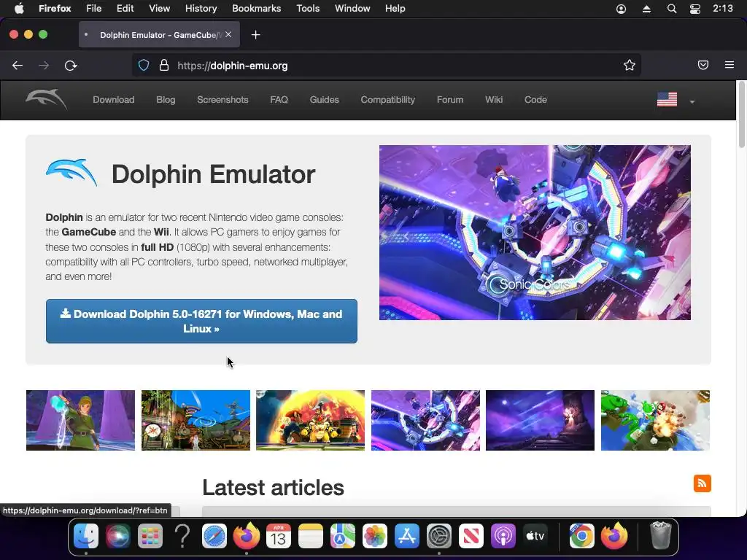
Task: Open the large Sonic Colors screenshot
Action: coord(535,233)
